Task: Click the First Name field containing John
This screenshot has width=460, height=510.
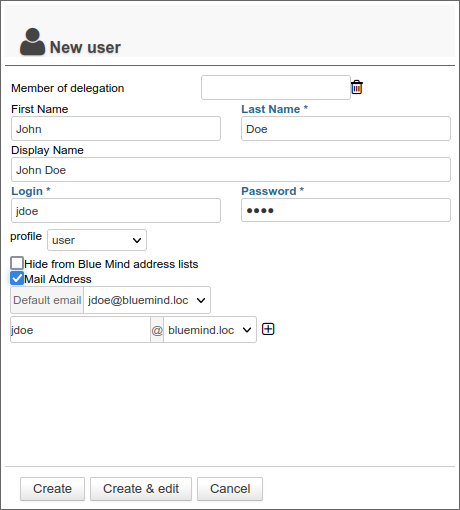Action: [x=116, y=129]
